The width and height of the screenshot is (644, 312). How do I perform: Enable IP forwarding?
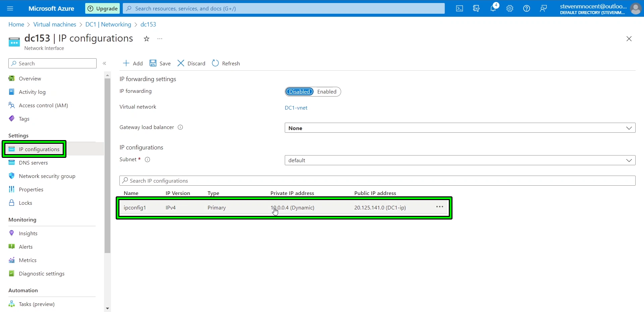[327, 91]
